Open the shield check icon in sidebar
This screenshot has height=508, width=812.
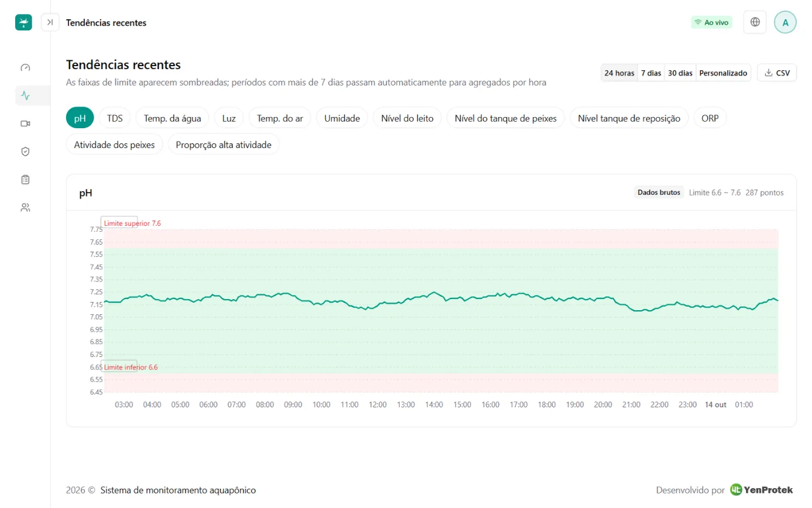click(x=25, y=152)
